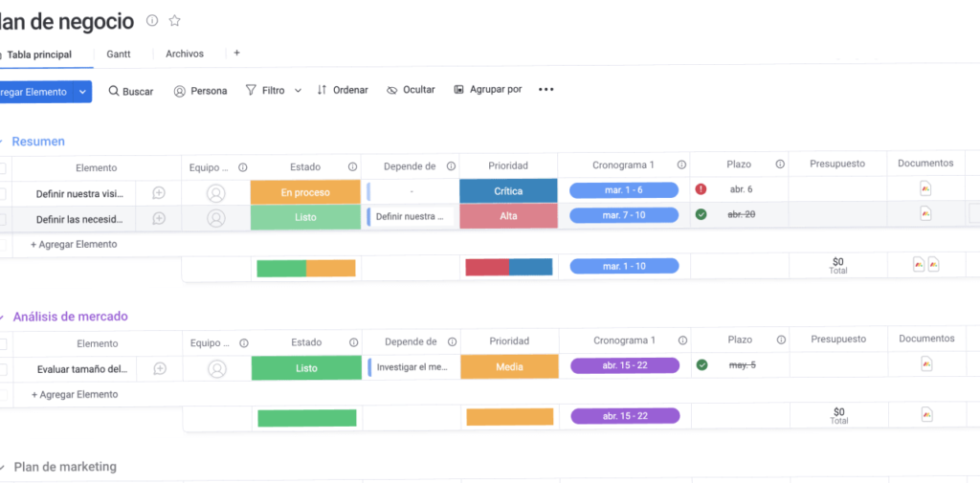The height and width of the screenshot is (483, 980).
Task: Click the Agrupar por button
Action: coord(487,90)
